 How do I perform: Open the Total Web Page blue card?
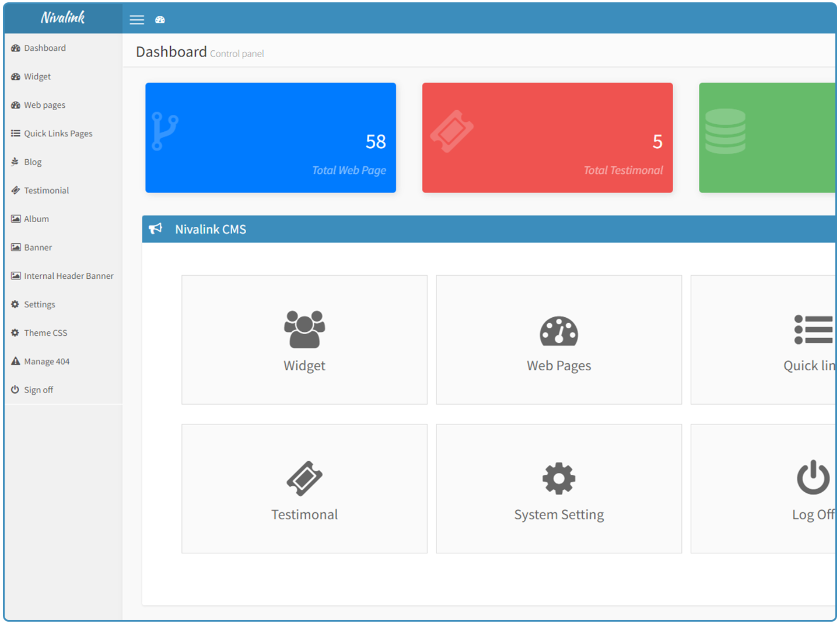click(x=271, y=138)
